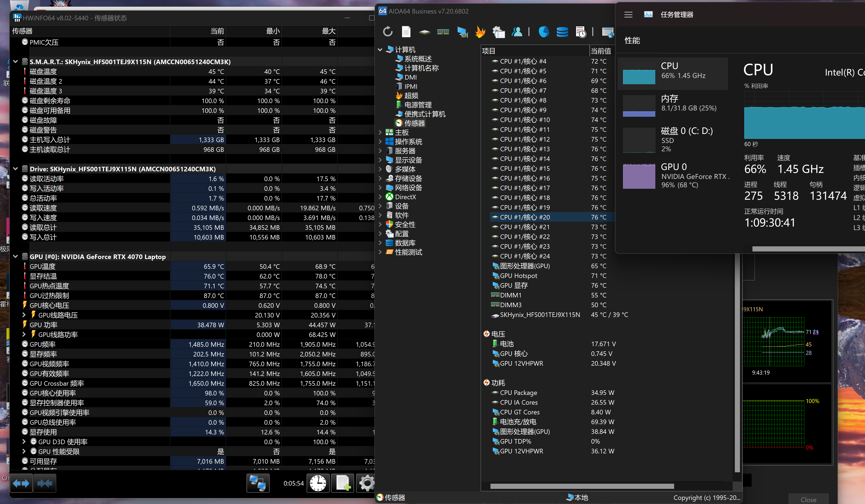Click the HWiNFO expand columns arrows button
865x504 pixels.
(21, 483)
